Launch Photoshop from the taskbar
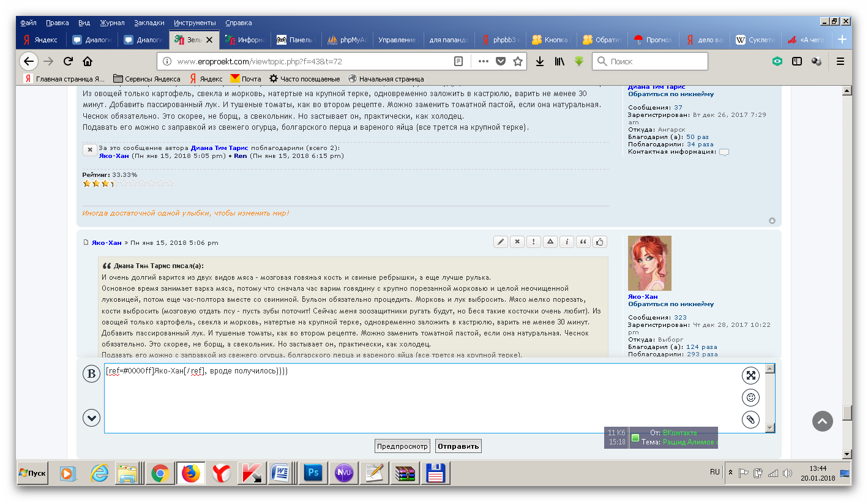868x502 pixels. (x=313, y=473)
